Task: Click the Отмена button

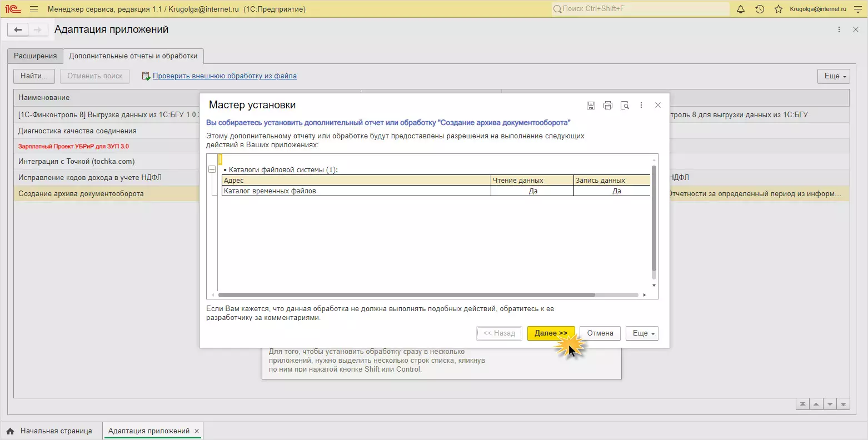Action: pos(600,333)
